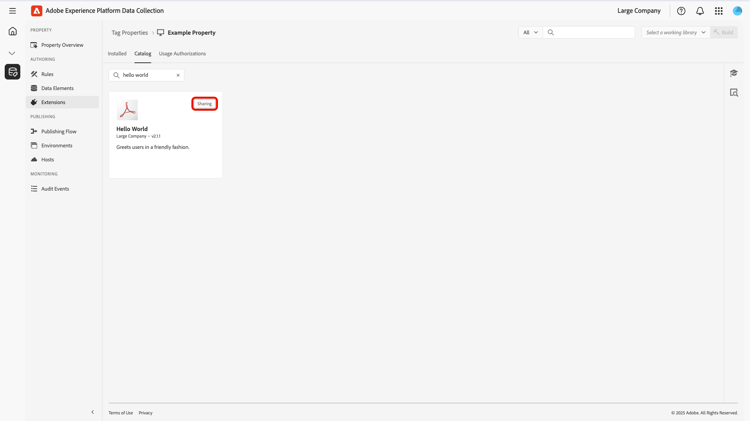Image resolution: width=750 pixels, height=421 pixels.
Task: Open the Hello World extension title
Action: pos(132,129)
